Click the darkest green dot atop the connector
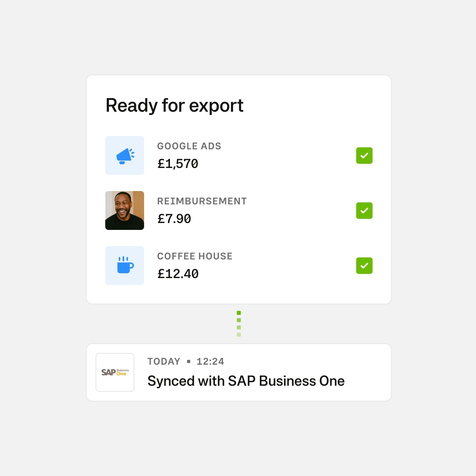476x476 pixels. [x=239, y=313]
